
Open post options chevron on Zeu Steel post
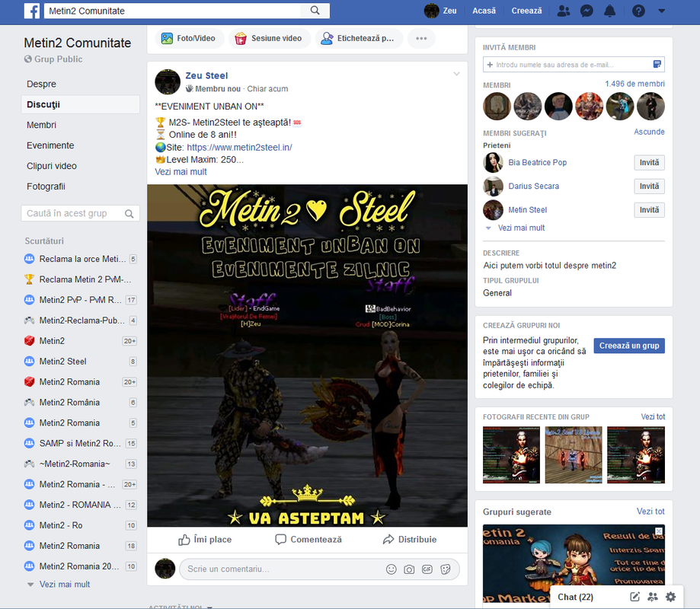coord(456,74)
